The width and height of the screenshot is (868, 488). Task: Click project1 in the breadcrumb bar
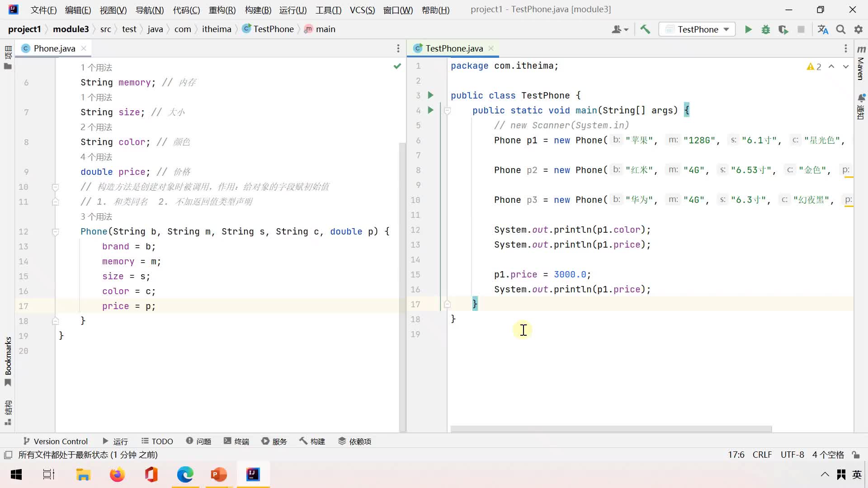coord(24,29)
